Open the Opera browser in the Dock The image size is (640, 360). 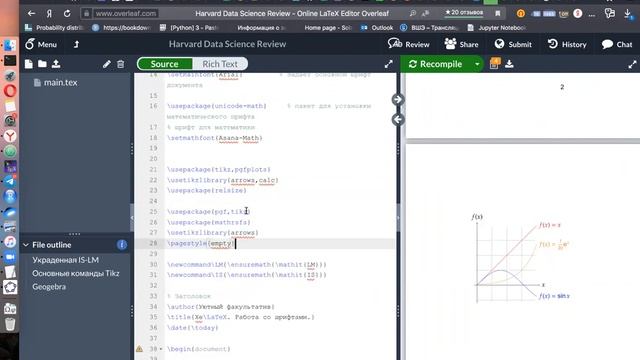point(10,91)
